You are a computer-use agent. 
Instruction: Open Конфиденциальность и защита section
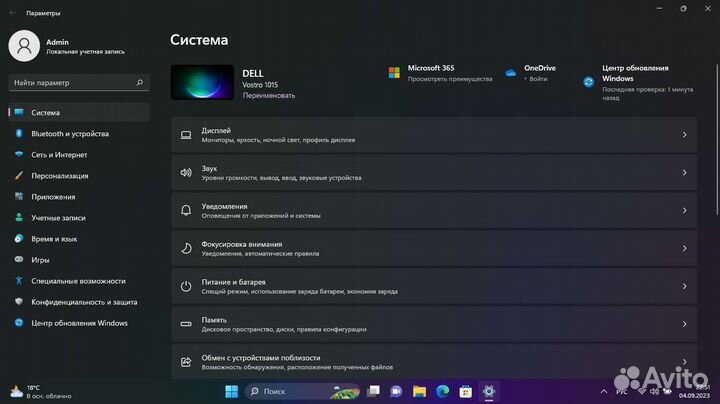pyautogui.click(x=79, y=302)
